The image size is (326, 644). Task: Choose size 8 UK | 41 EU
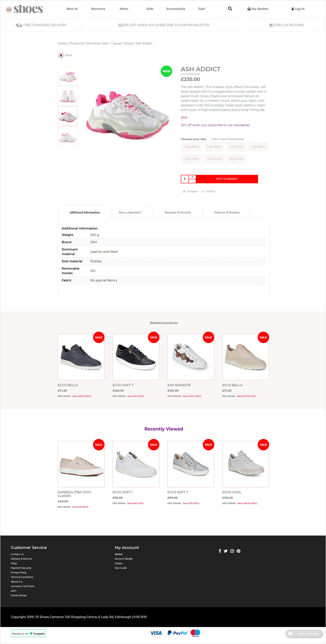point(237,159)
